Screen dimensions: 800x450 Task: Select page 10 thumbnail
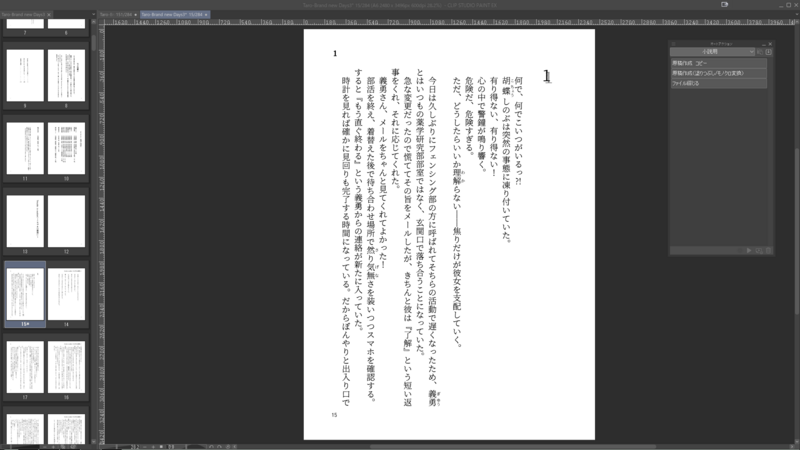(x=66, y=148)
